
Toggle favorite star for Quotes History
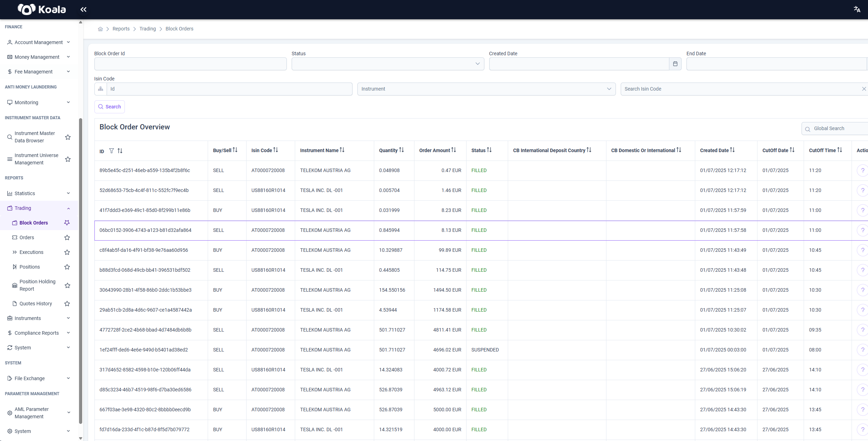(67, 304)
